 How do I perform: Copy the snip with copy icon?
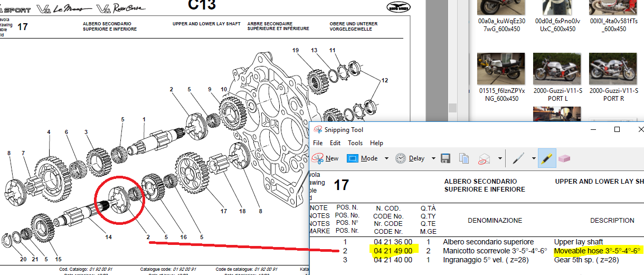[464, 158]
